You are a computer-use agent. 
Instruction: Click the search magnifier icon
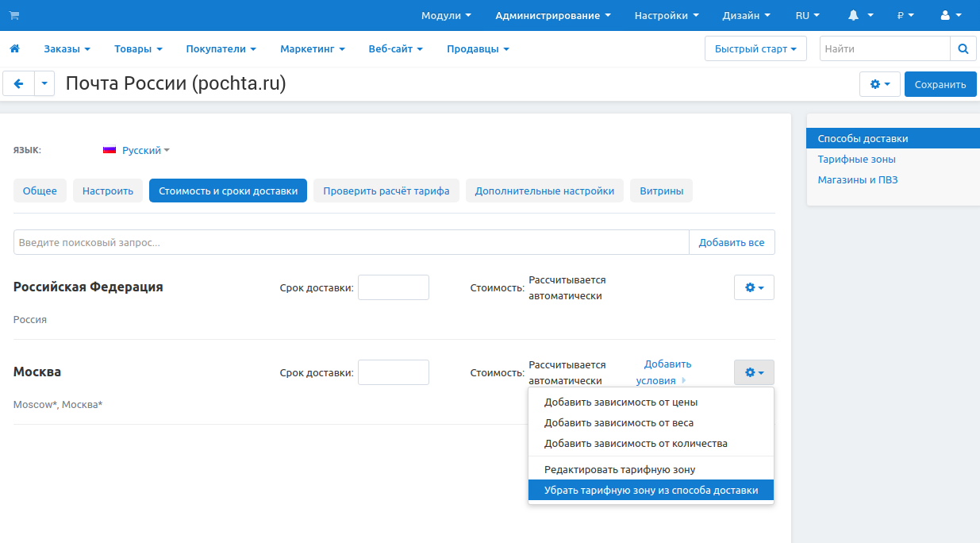tap(963, 49)
